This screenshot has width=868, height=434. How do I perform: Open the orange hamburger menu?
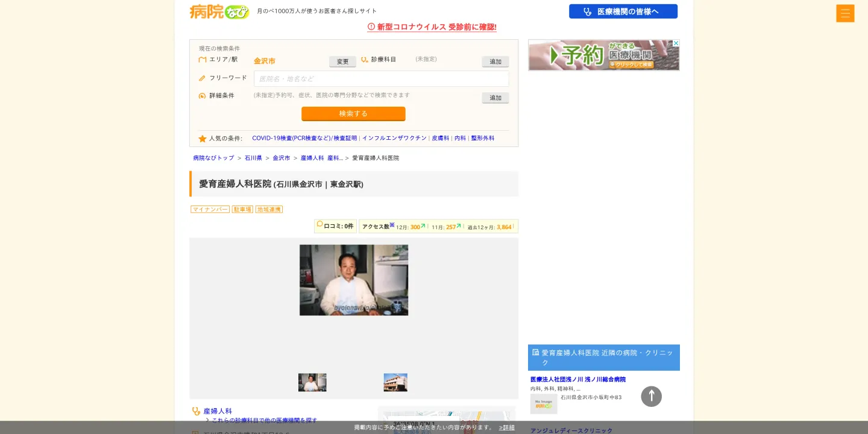[845, 13]
